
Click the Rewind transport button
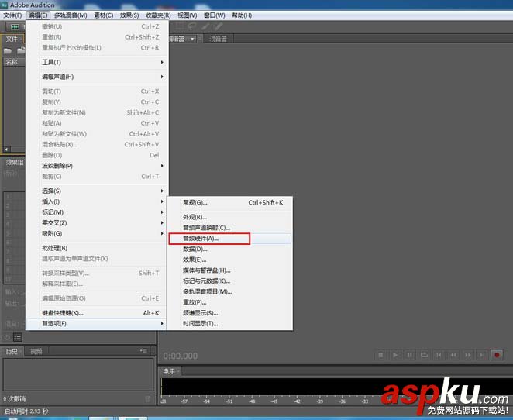(x=453, y=355)
